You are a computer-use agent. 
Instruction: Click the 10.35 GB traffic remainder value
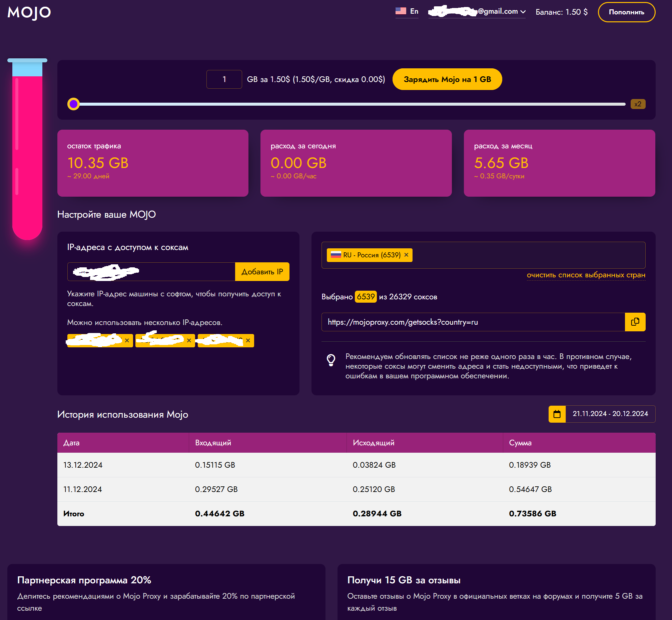[98, 163]
